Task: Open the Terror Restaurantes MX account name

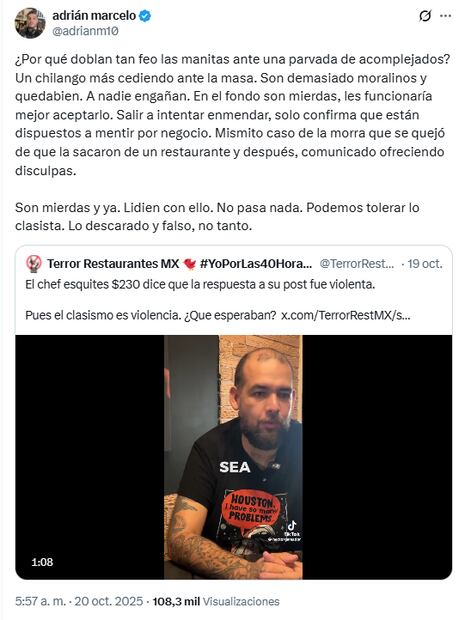Action: point(113,264)
